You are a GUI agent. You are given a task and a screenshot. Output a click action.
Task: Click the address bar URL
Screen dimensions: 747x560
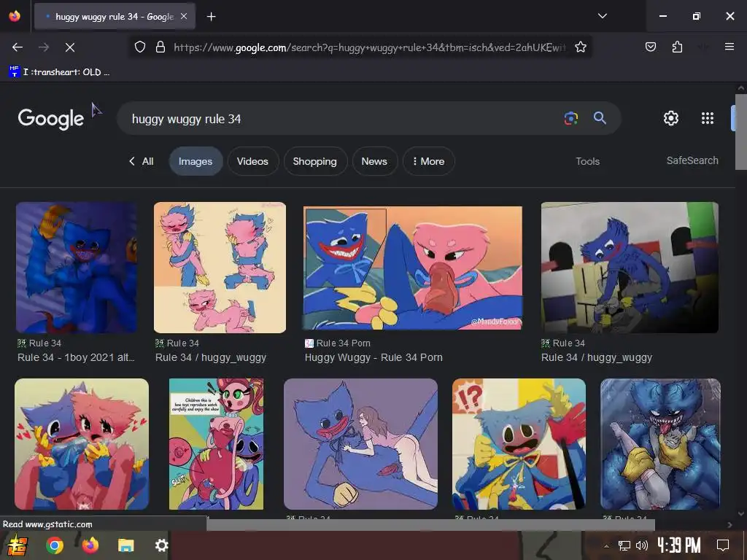[370, 47]
